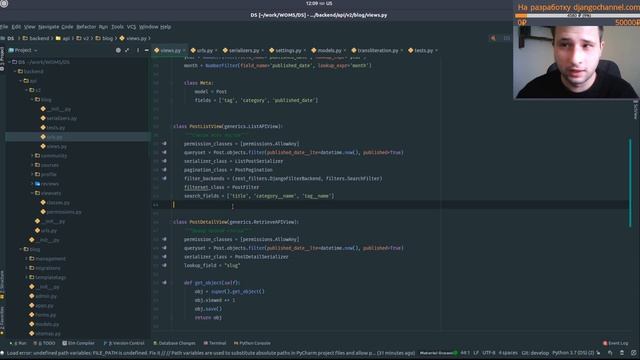Click the LF line separator widget
This screenshot has width=640, height=360.
476,353
